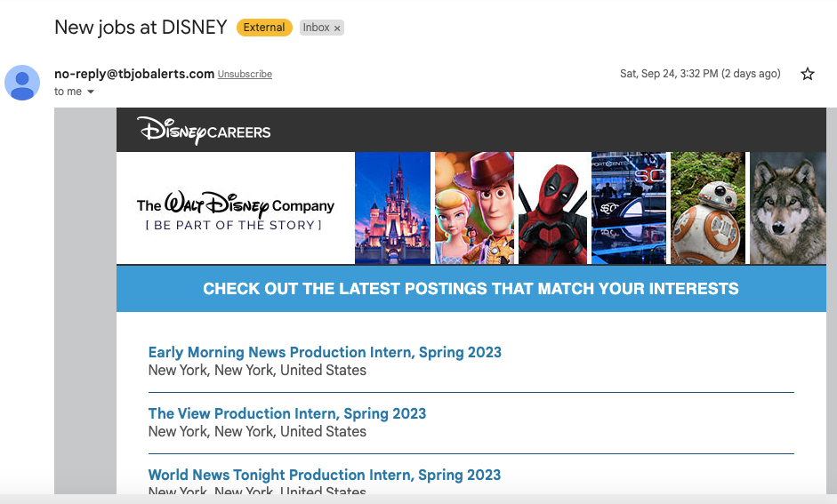
Task: Click the Unsubscribe link next to sender
Action: 245,74
